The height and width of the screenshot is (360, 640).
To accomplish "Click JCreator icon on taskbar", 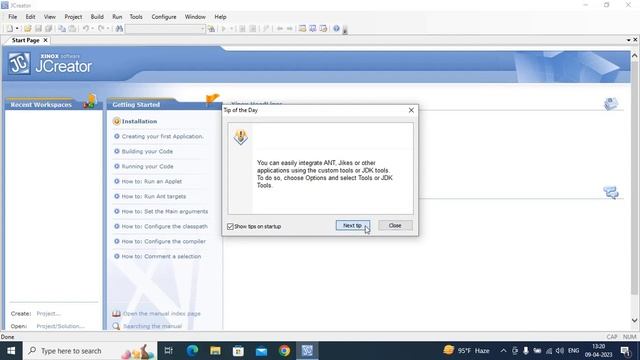I will pyautogui.click(x=307, y=351).
